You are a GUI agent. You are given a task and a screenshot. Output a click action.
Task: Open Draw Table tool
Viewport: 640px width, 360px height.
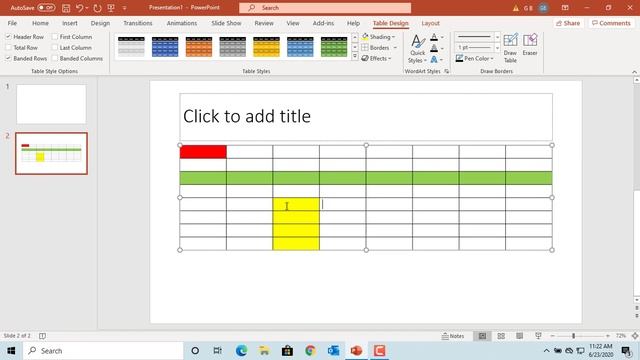point(510,48)
